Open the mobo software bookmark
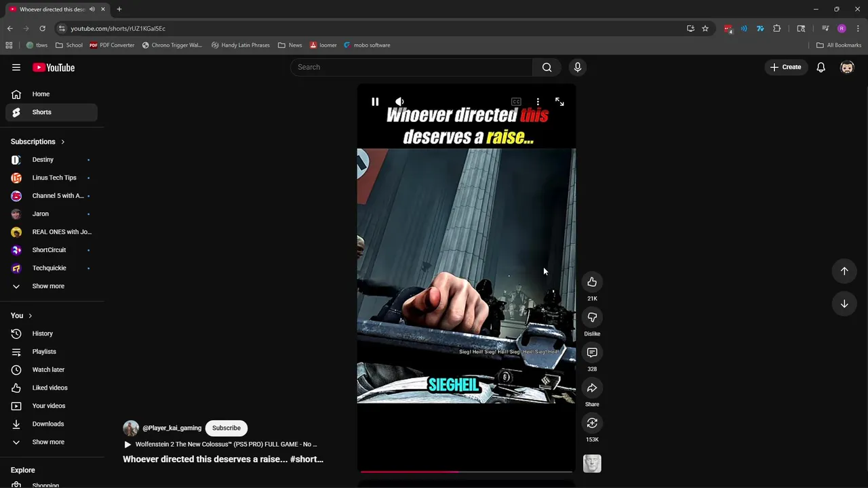 coord(367,45)
